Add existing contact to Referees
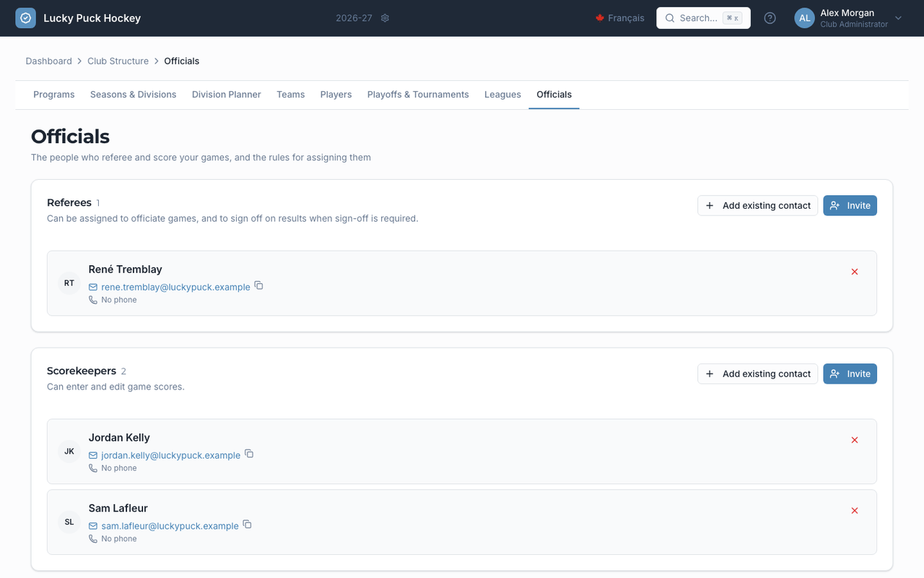Screen dimensions: 924x578 pos(758,206)
